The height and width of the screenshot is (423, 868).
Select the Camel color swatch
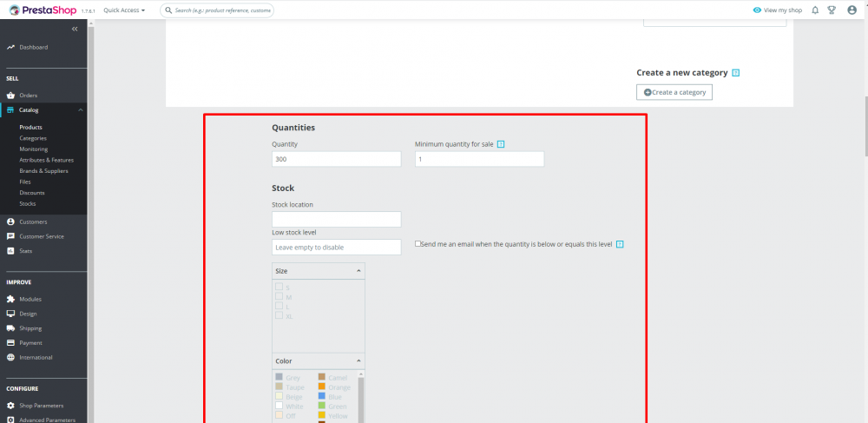(x=322, y=377)
